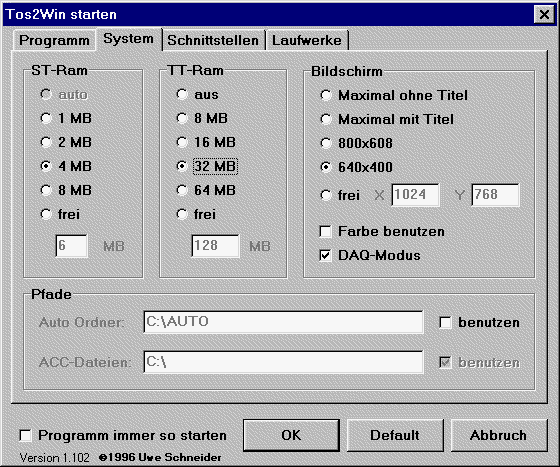Click the screen X width field

pyautogui.click(x=415, y=195)
